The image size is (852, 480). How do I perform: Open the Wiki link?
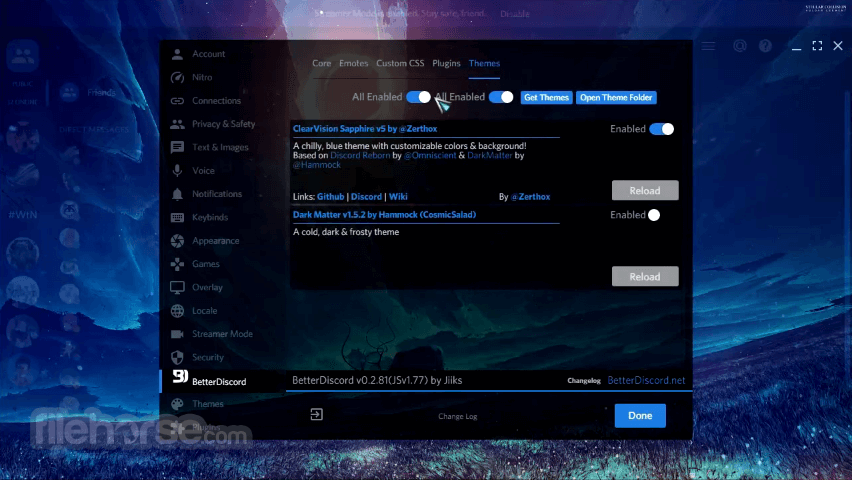[398, 197]
